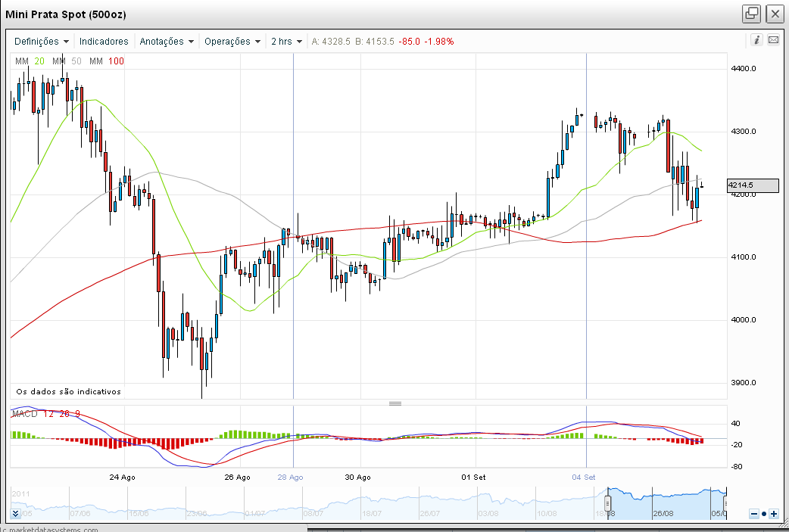Select the MM 50 moving average label

(67, 61)
